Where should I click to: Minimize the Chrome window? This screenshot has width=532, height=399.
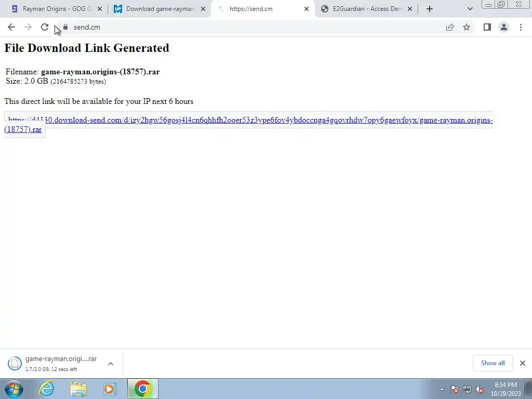point(488,5)
